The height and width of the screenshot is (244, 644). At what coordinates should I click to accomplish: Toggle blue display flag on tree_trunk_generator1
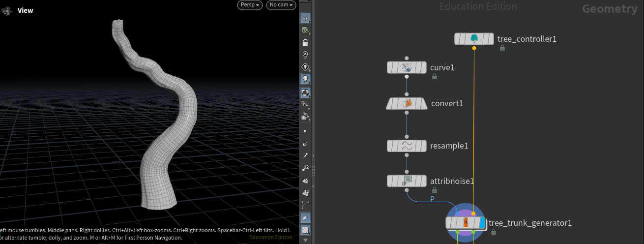[482, 223]
